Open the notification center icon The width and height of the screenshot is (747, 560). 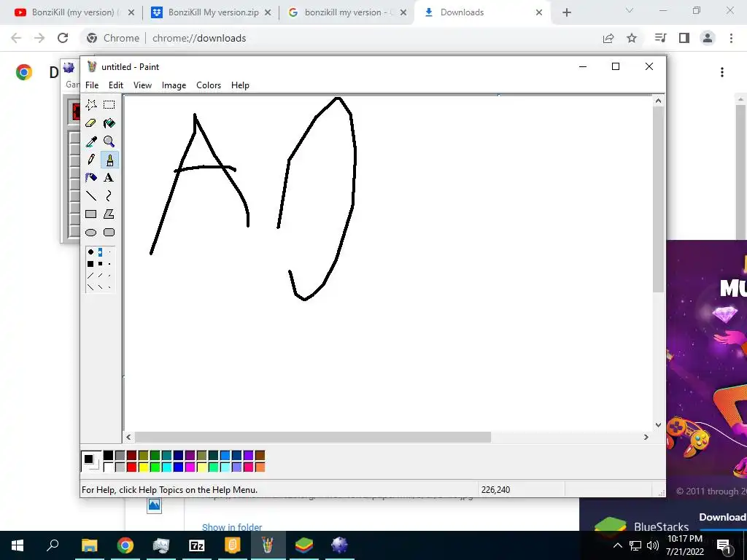point(724,545)
